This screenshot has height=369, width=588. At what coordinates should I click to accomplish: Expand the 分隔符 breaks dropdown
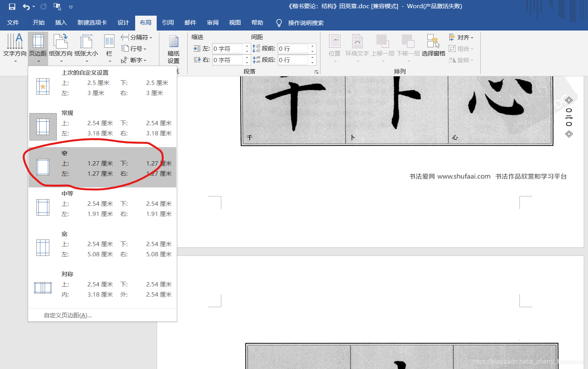136,38
